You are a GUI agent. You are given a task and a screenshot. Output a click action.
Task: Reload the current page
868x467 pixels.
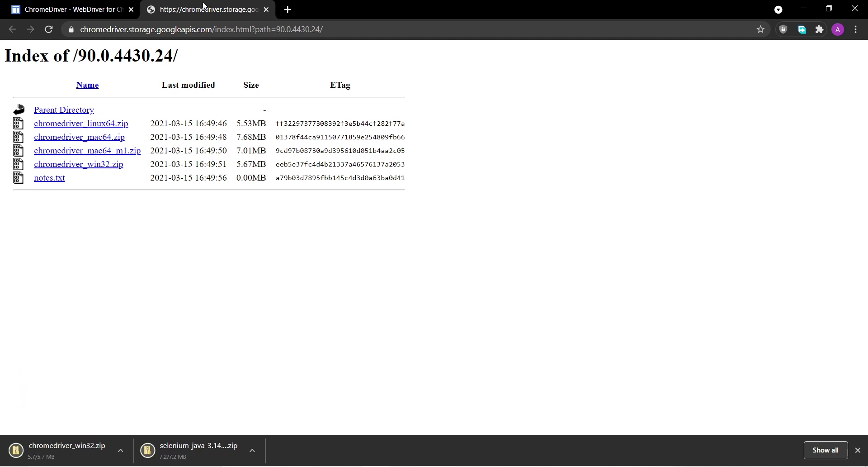[49, 29]
